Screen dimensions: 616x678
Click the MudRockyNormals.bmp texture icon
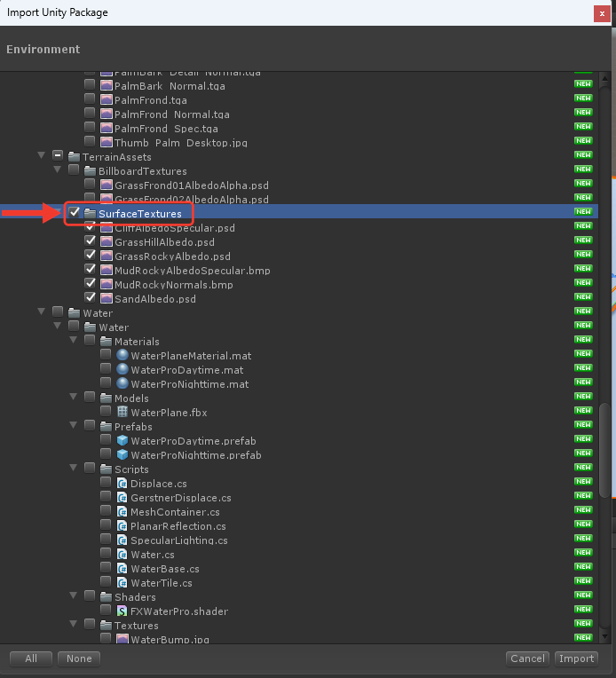[x=107, y=284]
